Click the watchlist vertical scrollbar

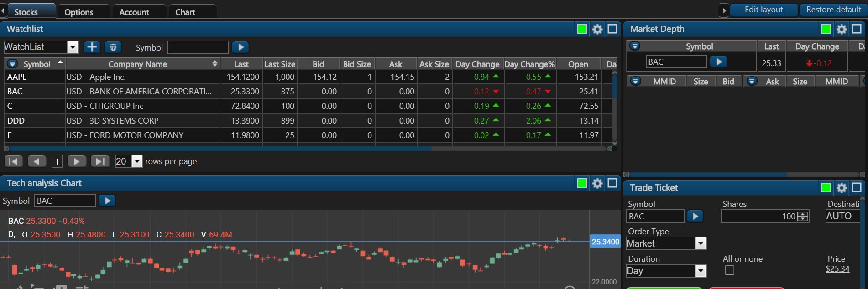(614, 87)
